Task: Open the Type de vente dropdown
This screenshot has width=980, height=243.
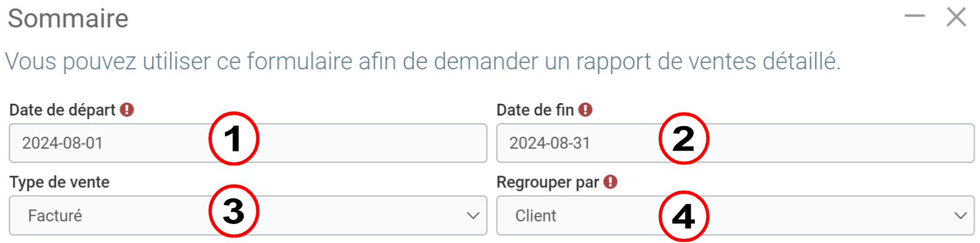Action: 118,216
